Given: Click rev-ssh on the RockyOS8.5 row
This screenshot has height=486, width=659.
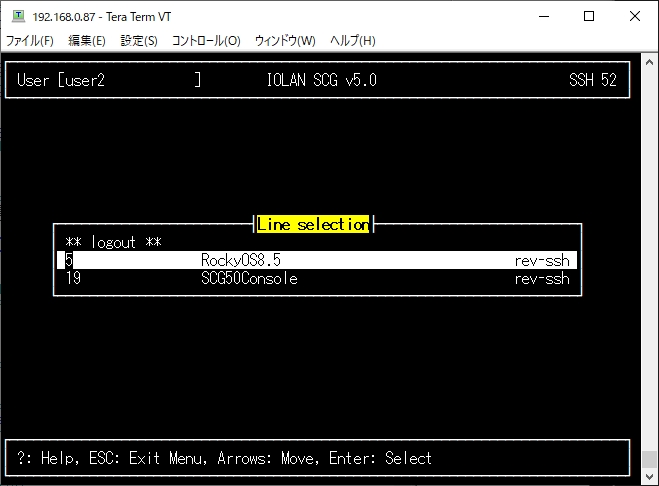Looking at the screenshot, I should tap(542, 261).
